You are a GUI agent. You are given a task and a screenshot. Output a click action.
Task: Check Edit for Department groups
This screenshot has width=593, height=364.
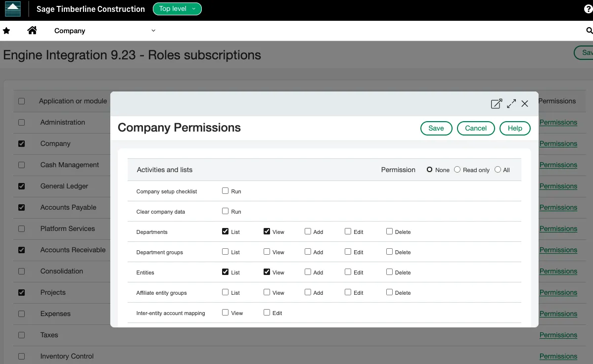pyautogui.click(x=348, y=251)
